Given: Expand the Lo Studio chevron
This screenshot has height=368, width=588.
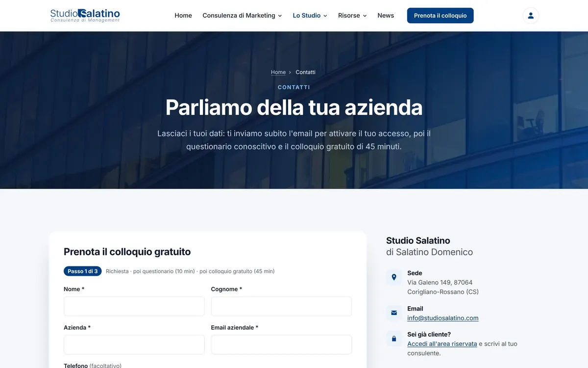Looking at the screenshot, I should [x=325, y=16].
